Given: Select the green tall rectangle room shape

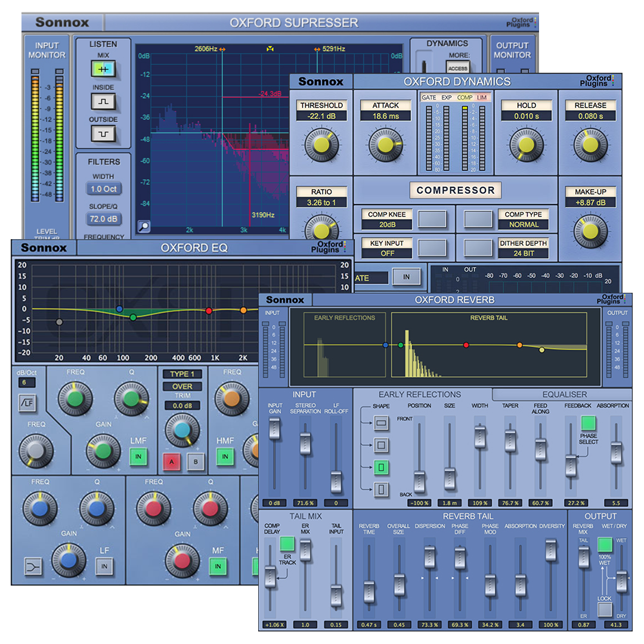Looking at the screenshot, I should pyautogui.click(x=381, y=467).
